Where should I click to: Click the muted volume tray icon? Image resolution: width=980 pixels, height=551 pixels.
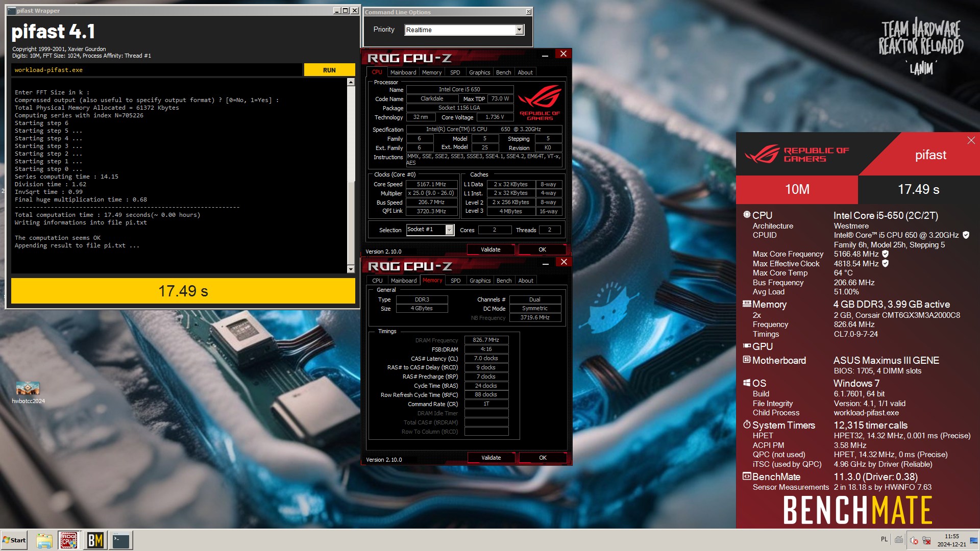point(914,540)
